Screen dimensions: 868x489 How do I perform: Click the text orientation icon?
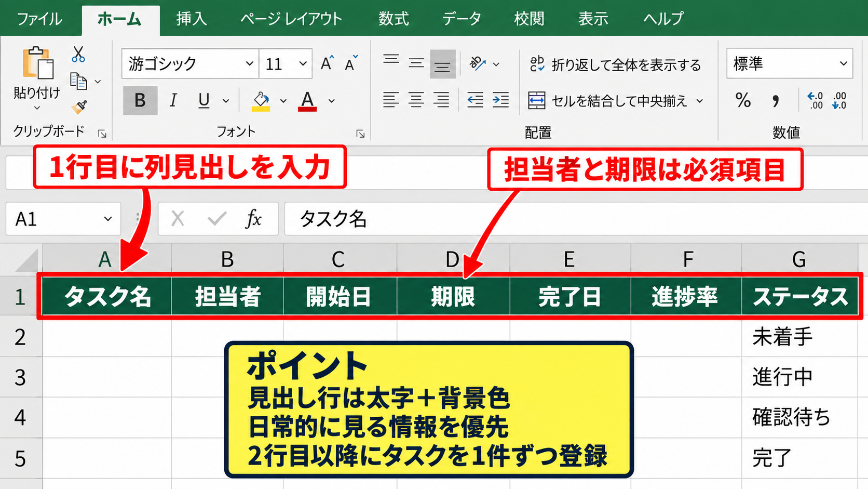point(477,63)
